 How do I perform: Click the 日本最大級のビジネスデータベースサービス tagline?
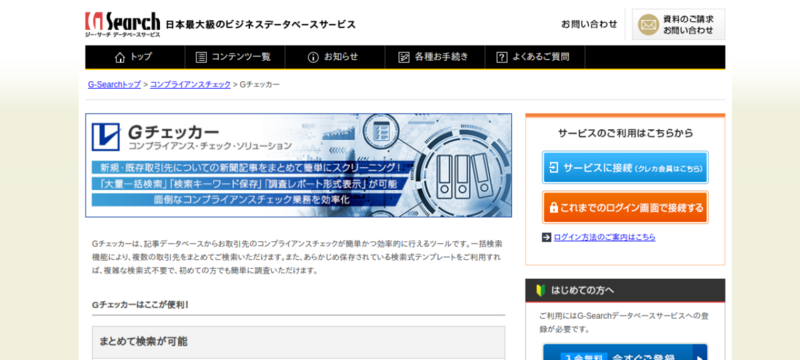click(261, 24)
